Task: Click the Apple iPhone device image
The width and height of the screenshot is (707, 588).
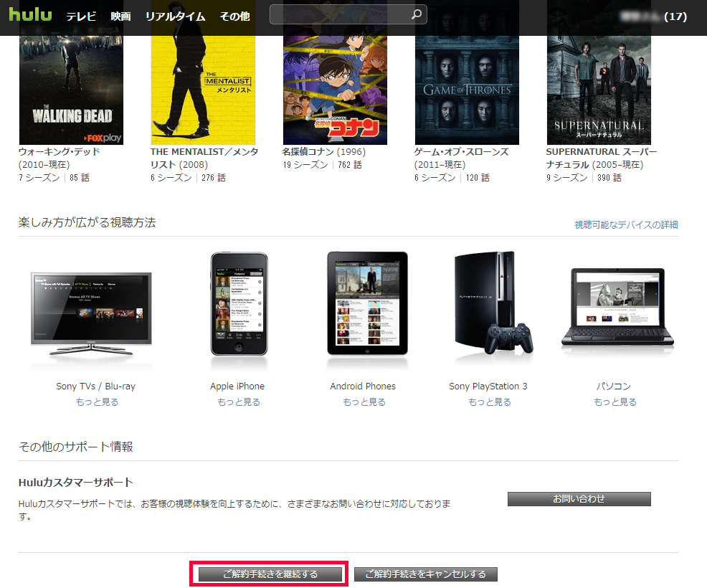Action: point(239,304)
